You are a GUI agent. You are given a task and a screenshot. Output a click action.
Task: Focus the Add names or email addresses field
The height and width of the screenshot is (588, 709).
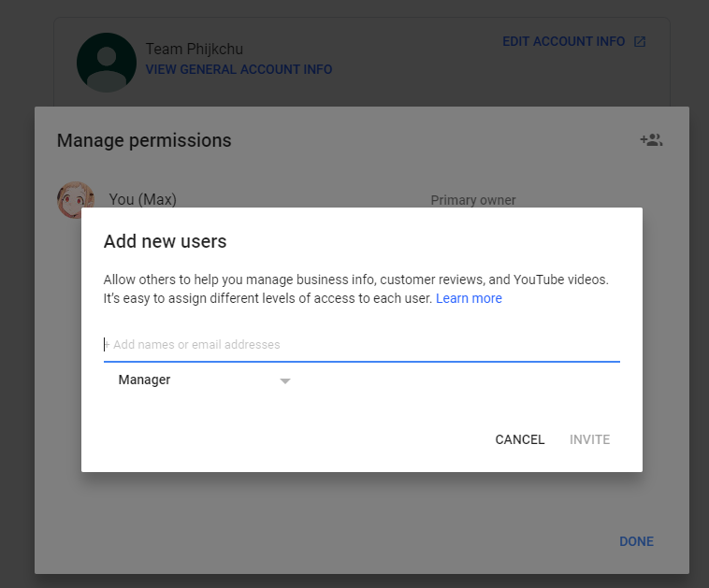click(x=362, y=344)
